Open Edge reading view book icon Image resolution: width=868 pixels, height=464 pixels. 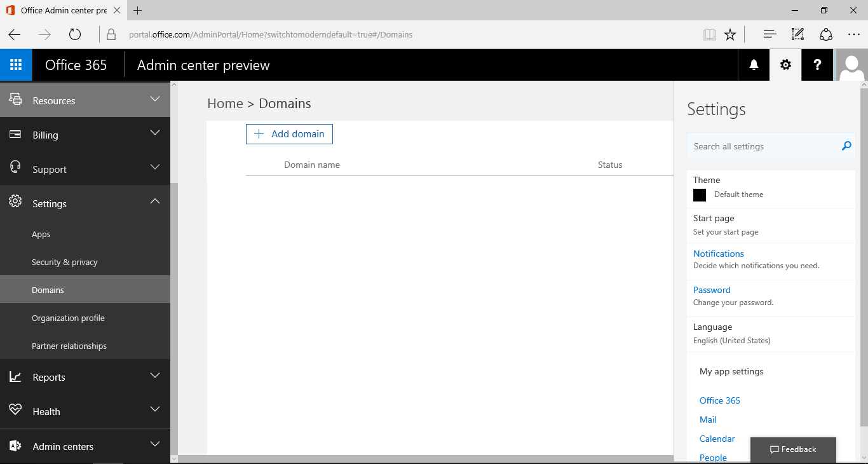point(709,34)
